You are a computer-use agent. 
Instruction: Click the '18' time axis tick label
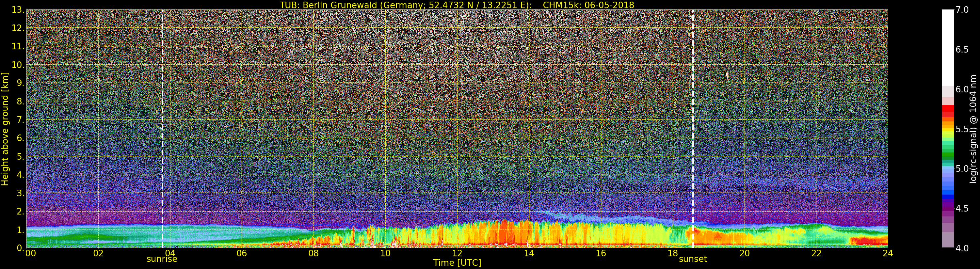click(673, 253)
